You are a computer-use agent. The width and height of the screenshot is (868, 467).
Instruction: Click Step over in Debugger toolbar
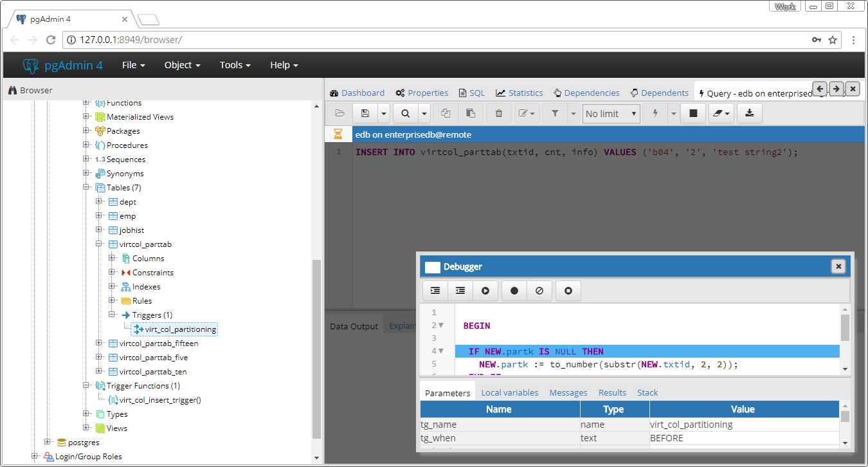pos(460,291)
